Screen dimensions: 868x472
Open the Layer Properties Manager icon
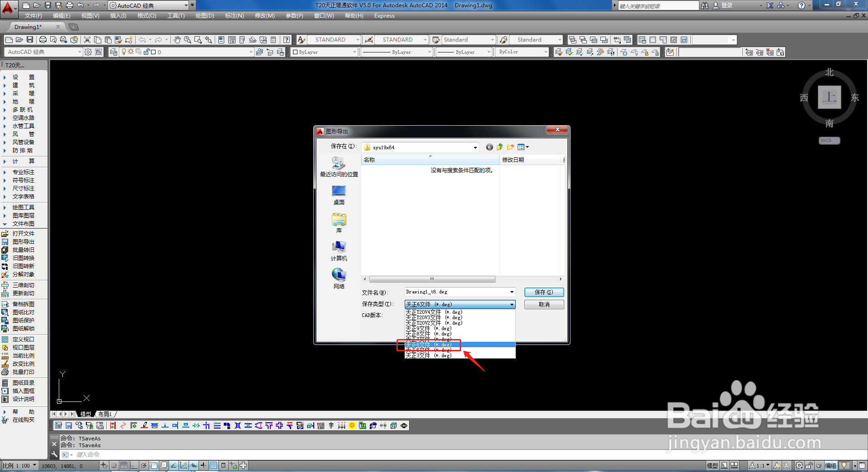[113, 52]
